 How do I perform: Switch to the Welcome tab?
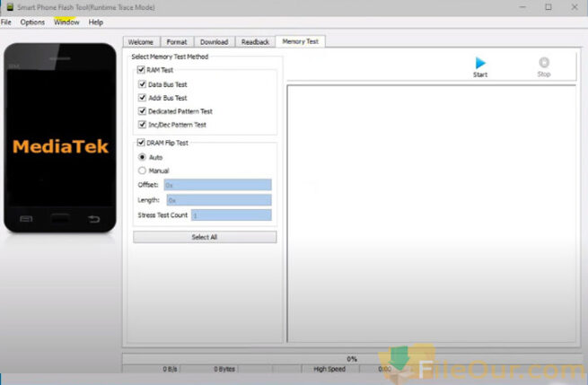pos(141,42)
